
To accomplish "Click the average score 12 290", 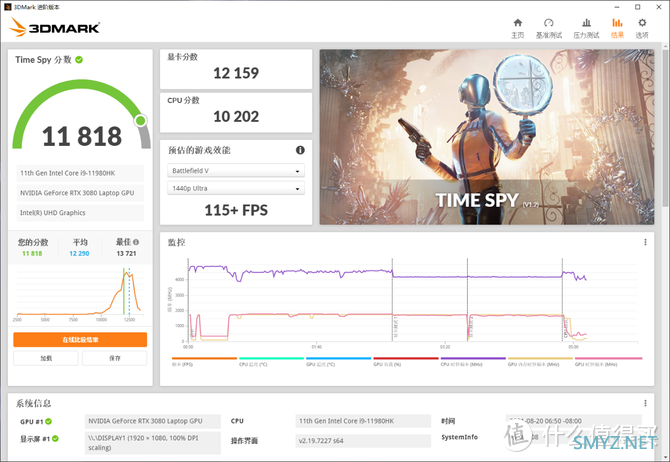I will 79,253.
